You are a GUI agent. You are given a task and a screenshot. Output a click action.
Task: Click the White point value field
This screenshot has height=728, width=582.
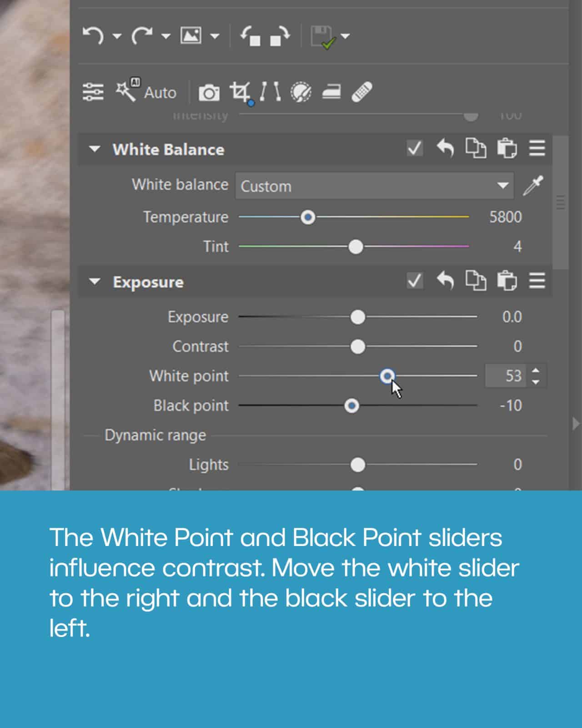pyautogui.click(x=507, y=376)
